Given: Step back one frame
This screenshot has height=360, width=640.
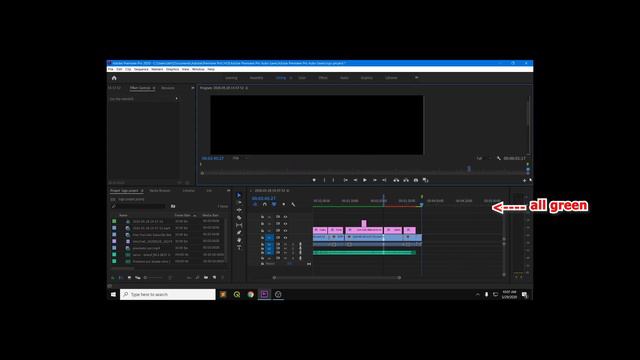Looking at the screenshot, I should [x=355, y=180].
